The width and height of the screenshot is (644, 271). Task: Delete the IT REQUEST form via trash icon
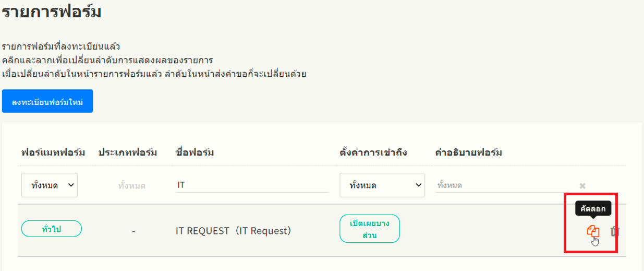pos(615,231)
